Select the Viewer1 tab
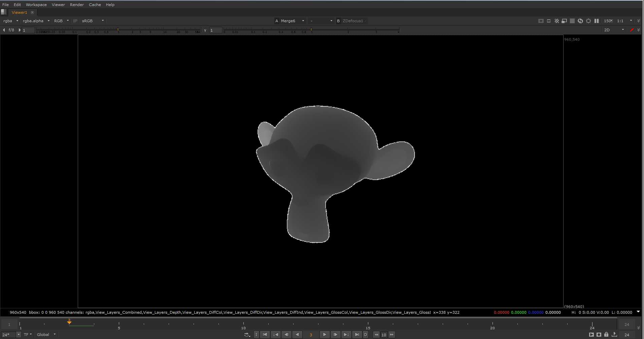The width and height of the screenshot is (644, 339). 19,12
